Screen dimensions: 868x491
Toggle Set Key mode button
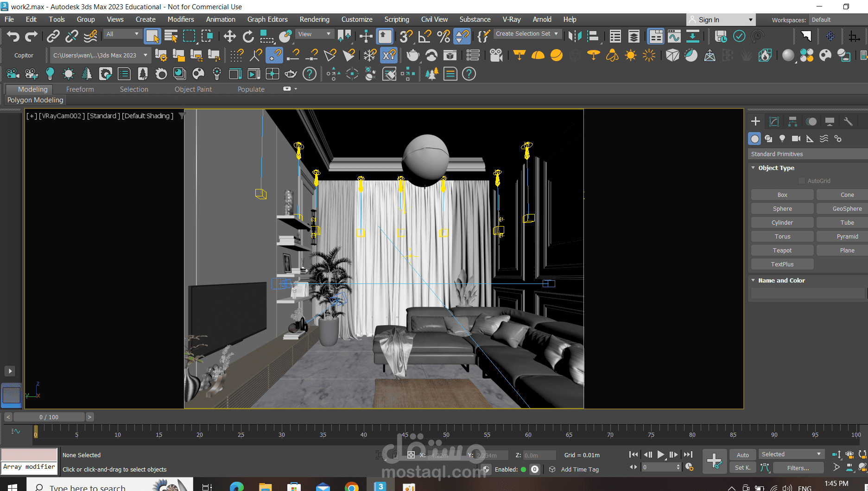tap(742, 468)
